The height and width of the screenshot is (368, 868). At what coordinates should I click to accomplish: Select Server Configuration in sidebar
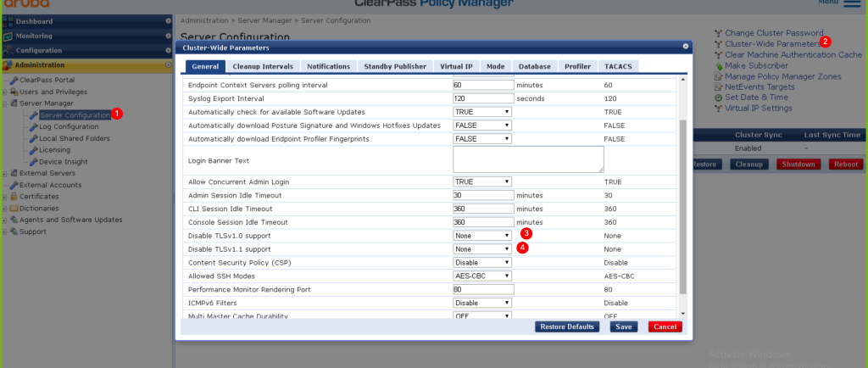(x=75, y=115)
